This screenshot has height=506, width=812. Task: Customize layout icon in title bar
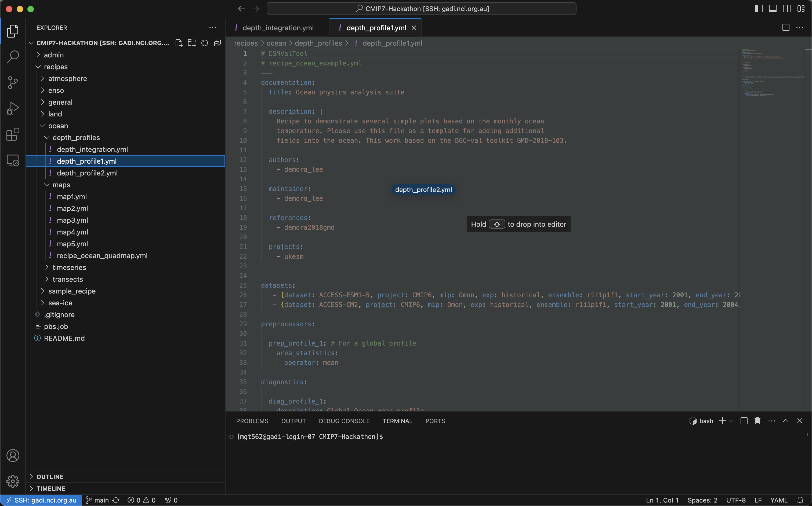click(801, 9)
